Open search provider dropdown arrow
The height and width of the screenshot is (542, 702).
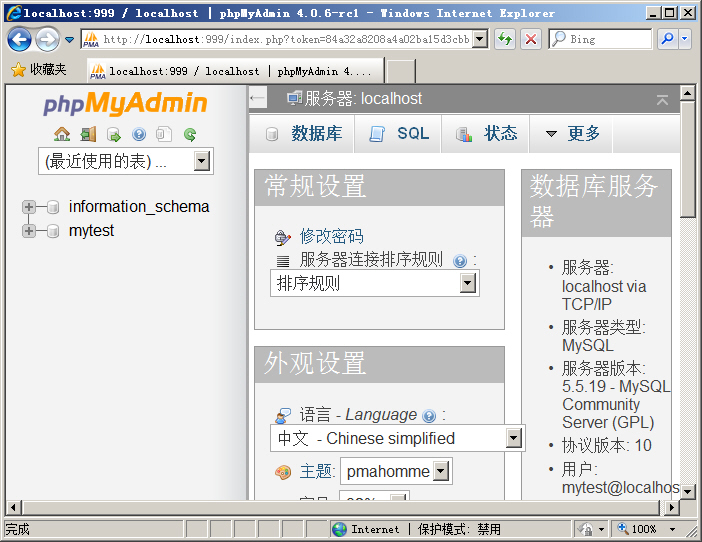click(x=685, y=39)
